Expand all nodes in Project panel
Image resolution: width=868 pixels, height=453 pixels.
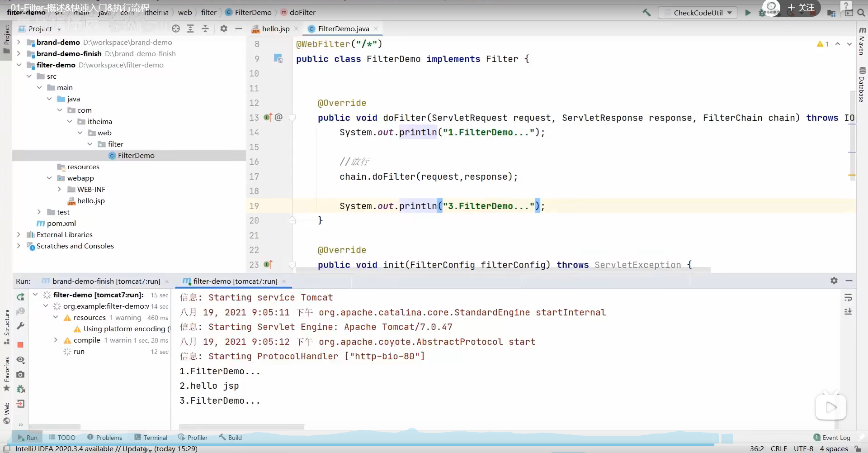(x=190, y=29)
